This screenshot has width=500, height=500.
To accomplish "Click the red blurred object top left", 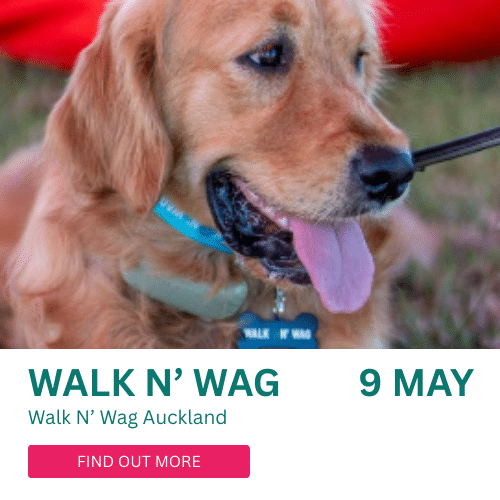I will (x=47, y=30).
